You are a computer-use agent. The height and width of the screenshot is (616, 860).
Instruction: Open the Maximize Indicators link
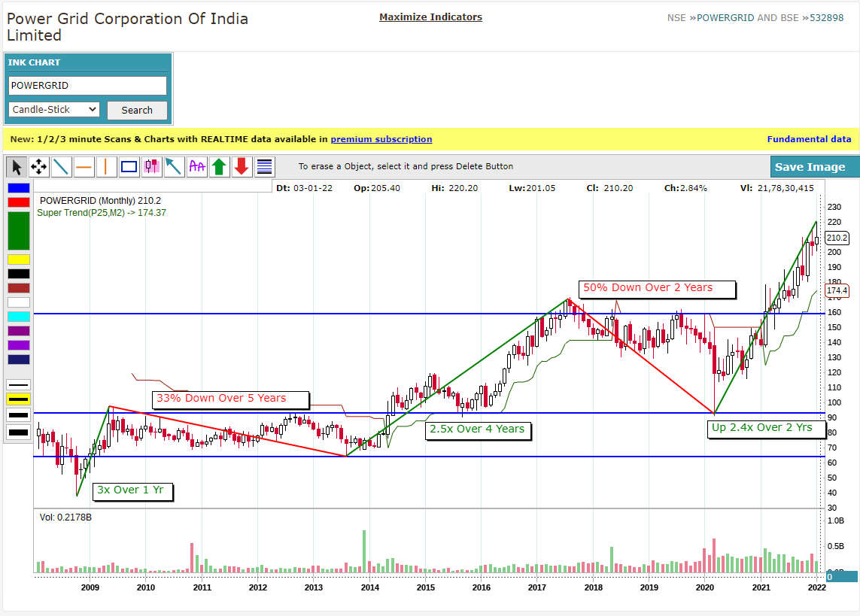[430, 17]
